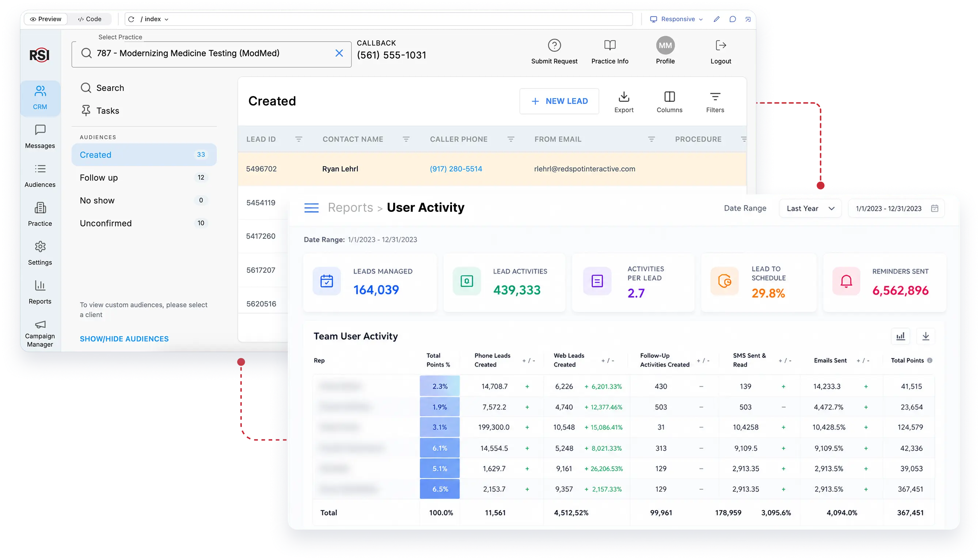Viewport: 980px width, 560px height.
Task: Click the Submit Request help icon
Action: pyautogui.click(x=554, y=45)
